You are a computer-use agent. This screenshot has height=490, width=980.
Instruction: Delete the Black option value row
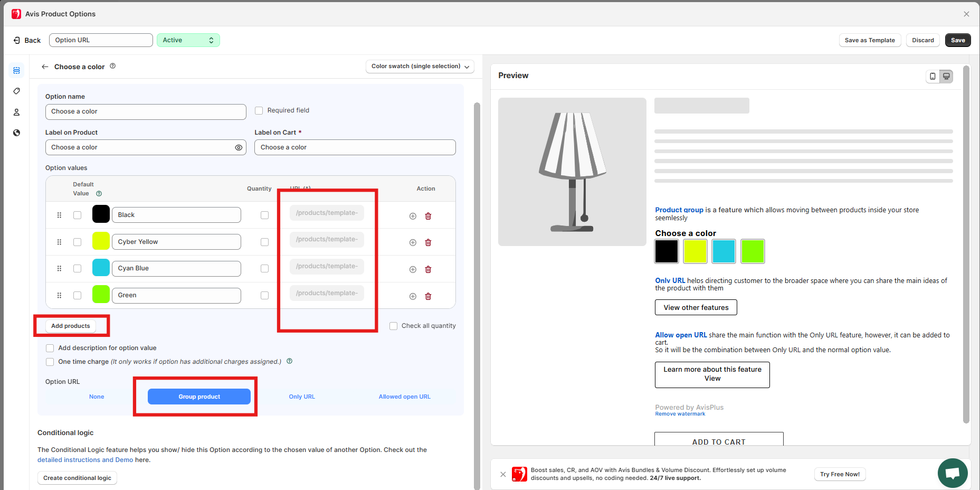(428, 216)
